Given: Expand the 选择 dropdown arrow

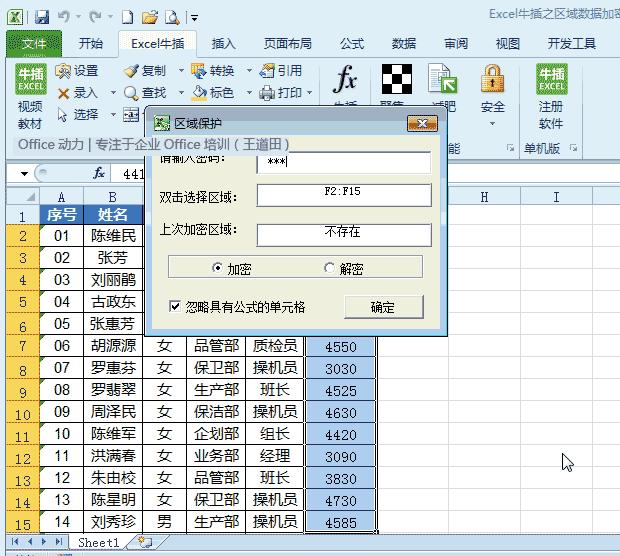Looking at the screenshot, I should pos(113,115).
